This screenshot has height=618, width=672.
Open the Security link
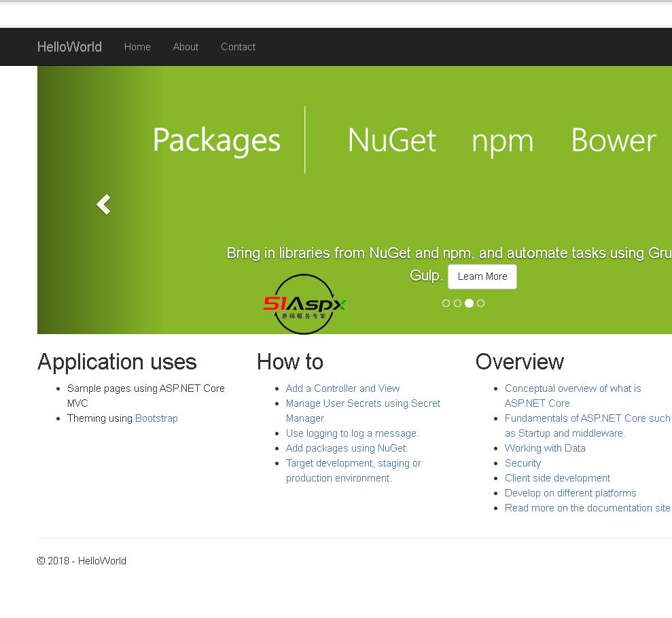click(523, 463)
